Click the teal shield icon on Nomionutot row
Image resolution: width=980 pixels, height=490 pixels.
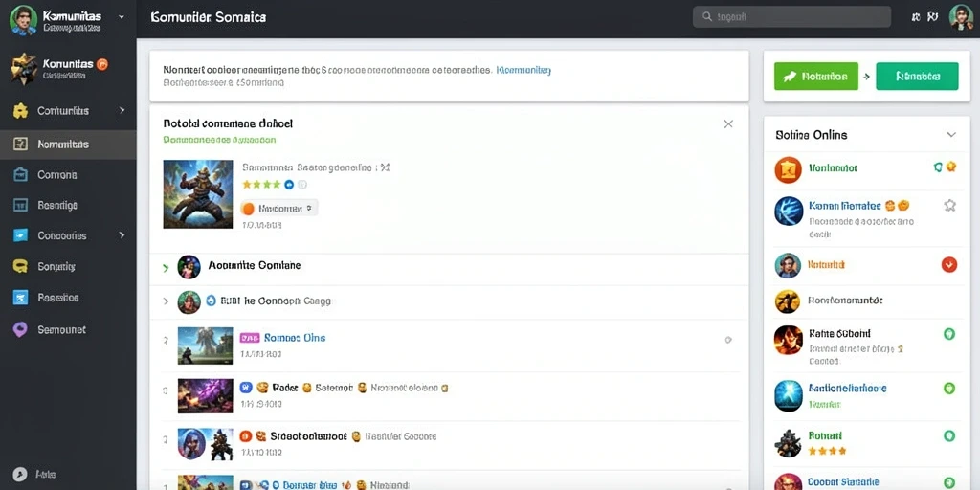938,167
